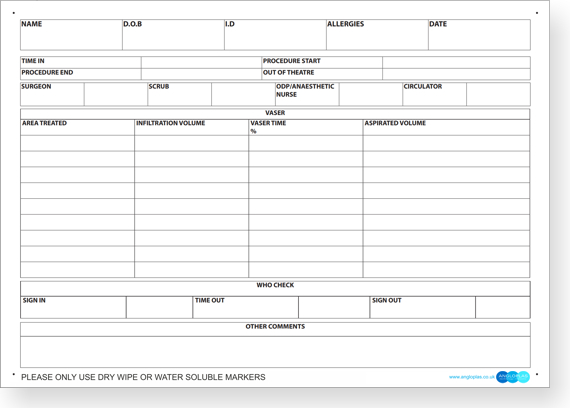Viewport: 570px width, 408px height.
Task: Click the blank cell beside CIRCULATOR
Action: point(498,94)
